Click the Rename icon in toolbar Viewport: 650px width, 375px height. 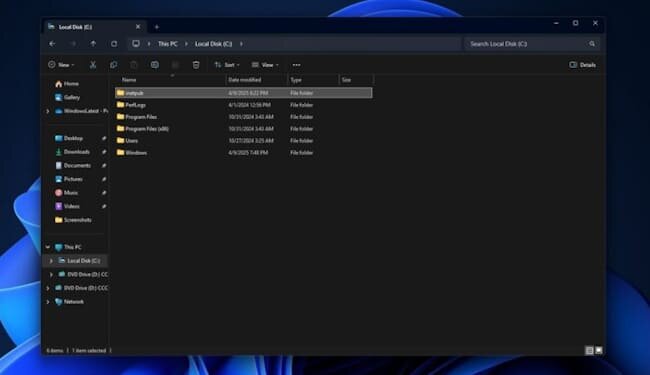155,65
